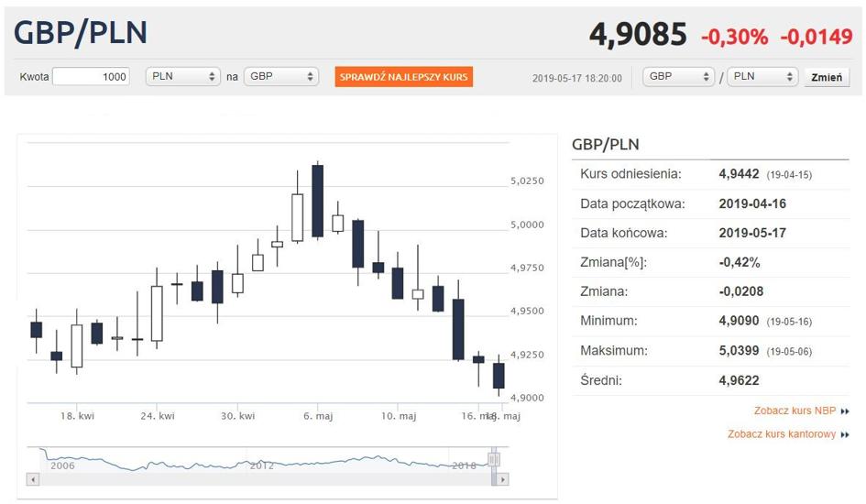Select the tallest dark candlestick at 6. maj

click(x=317, y=201)
